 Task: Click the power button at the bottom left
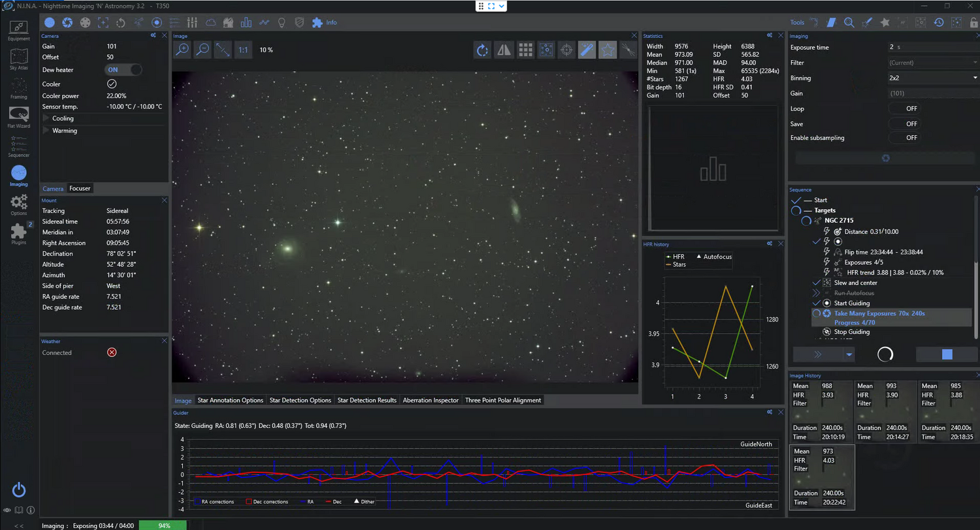pos(19,489)
